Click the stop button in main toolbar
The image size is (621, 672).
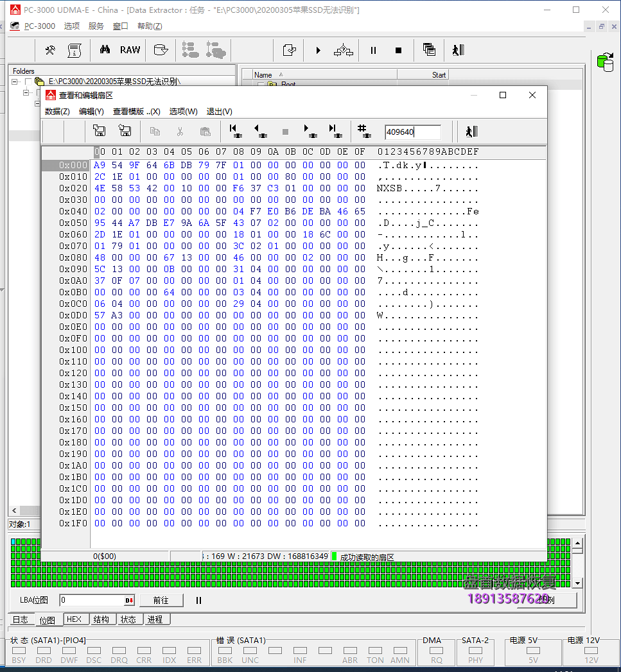click(x=398, y=51)
